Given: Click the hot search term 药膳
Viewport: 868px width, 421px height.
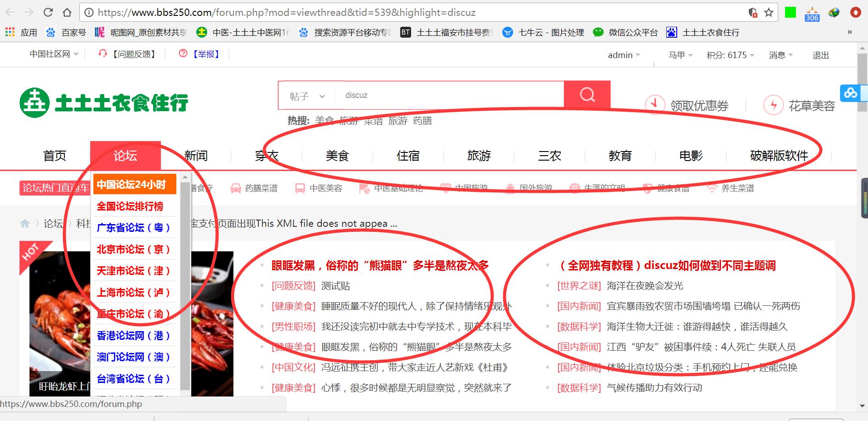Looking at the screenshot, I should coord(422,121).
